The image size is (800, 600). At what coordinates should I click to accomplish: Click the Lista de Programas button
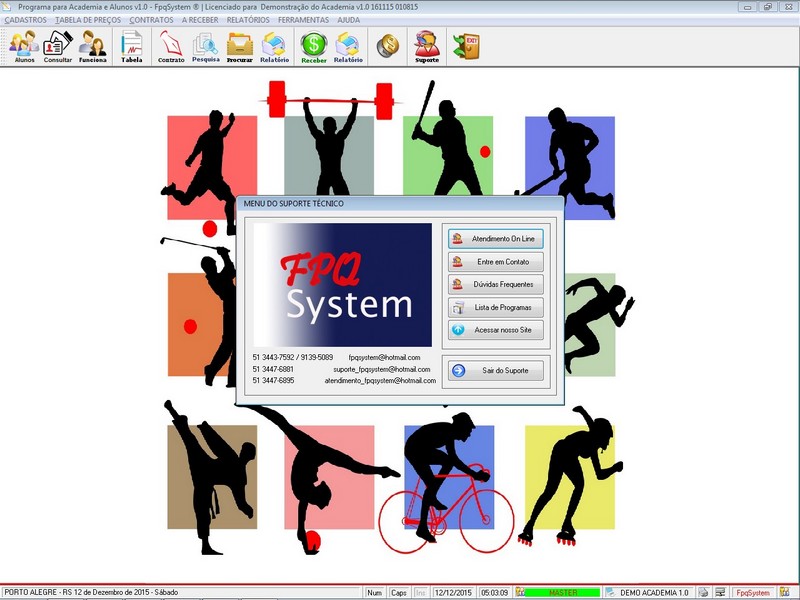[x=496, y=307]
